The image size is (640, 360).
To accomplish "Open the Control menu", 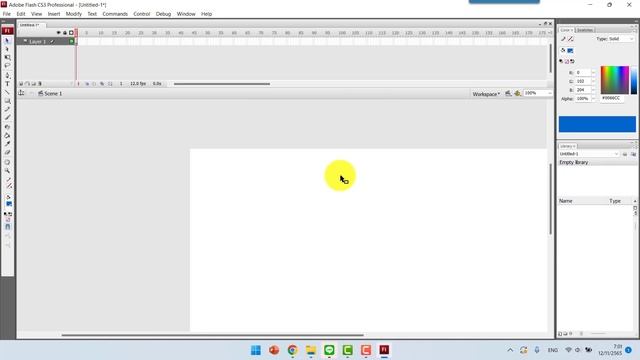I will point(142,14).
